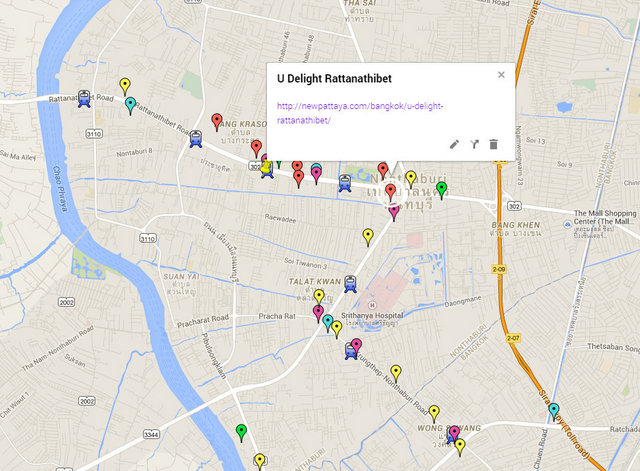
Task: Click the Srithanya Hospital 'H' icon
Action: (371, 305)
